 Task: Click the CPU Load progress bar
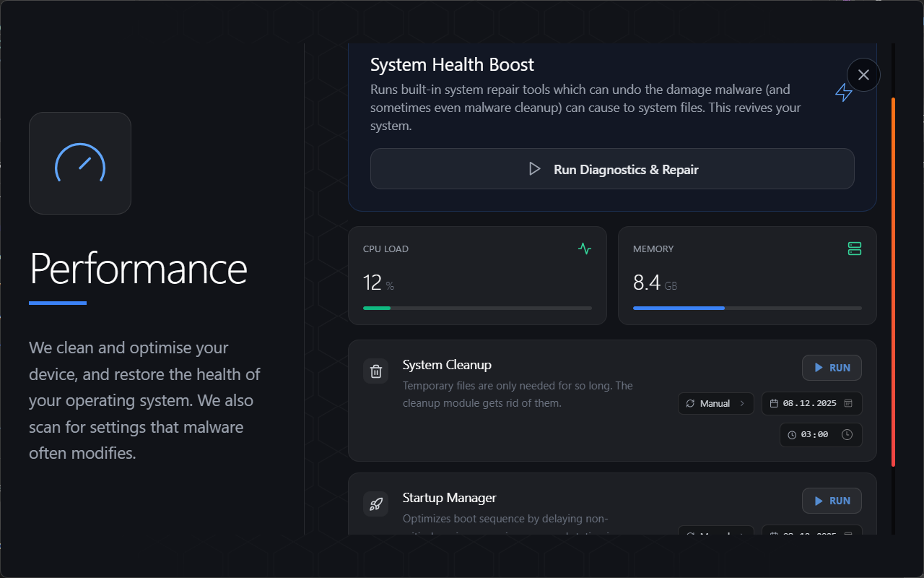pyautogui.click(x=477, y=308)
